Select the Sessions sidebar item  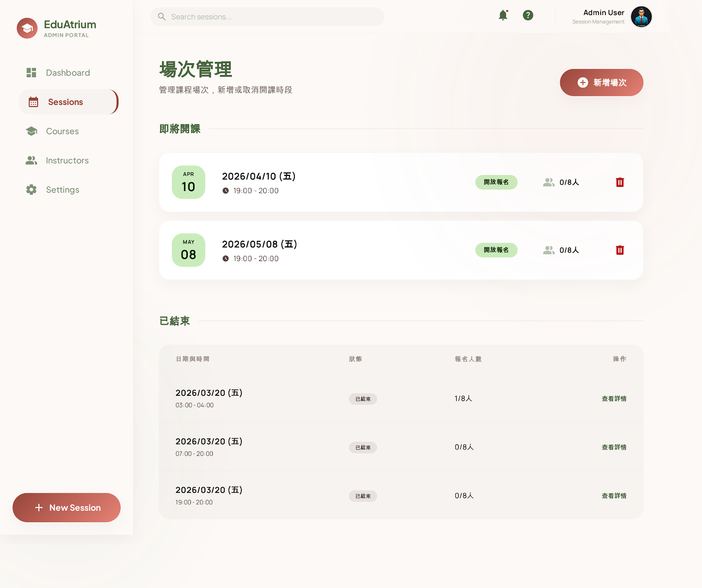tap(65, 102)
